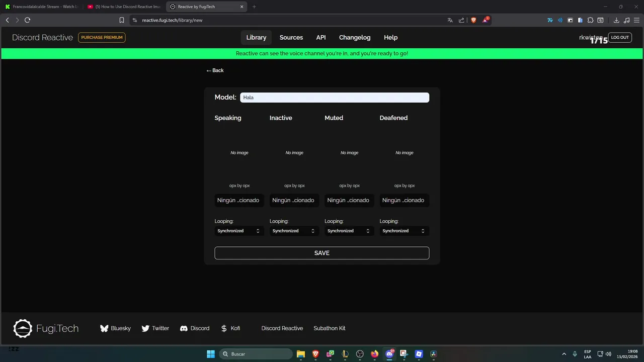This screenshot has height=362, width=644.
Task: Go back via the Back link
Action: coord(215,70)
